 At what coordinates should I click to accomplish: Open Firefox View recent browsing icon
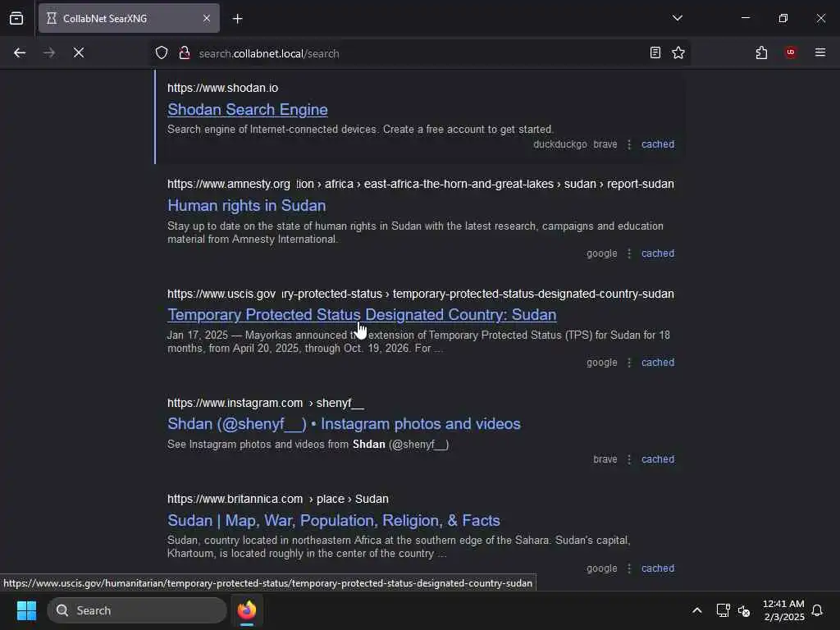16,18
